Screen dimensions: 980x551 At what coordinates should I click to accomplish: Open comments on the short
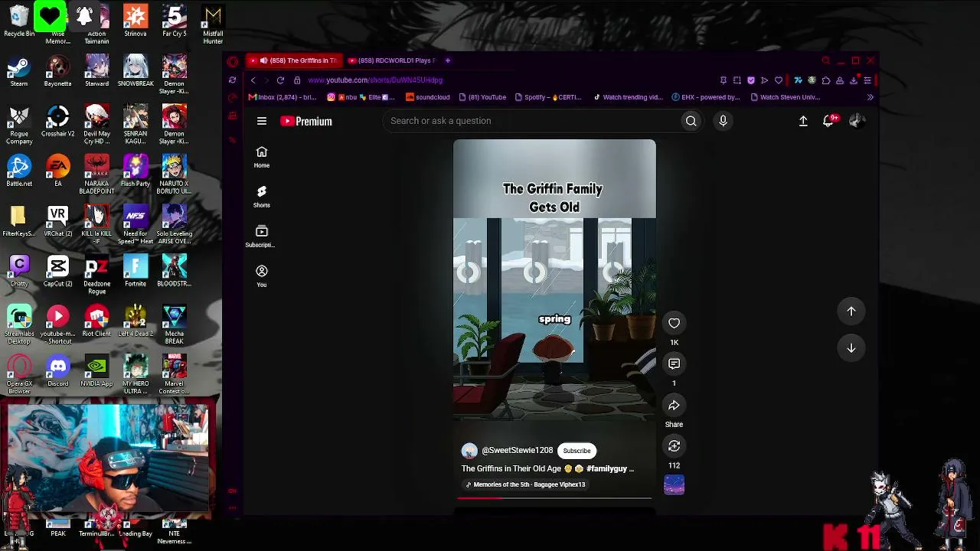coord(674,364)
